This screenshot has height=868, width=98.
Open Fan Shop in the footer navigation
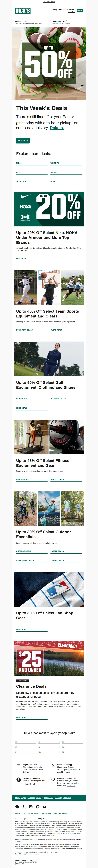(58, 798)
